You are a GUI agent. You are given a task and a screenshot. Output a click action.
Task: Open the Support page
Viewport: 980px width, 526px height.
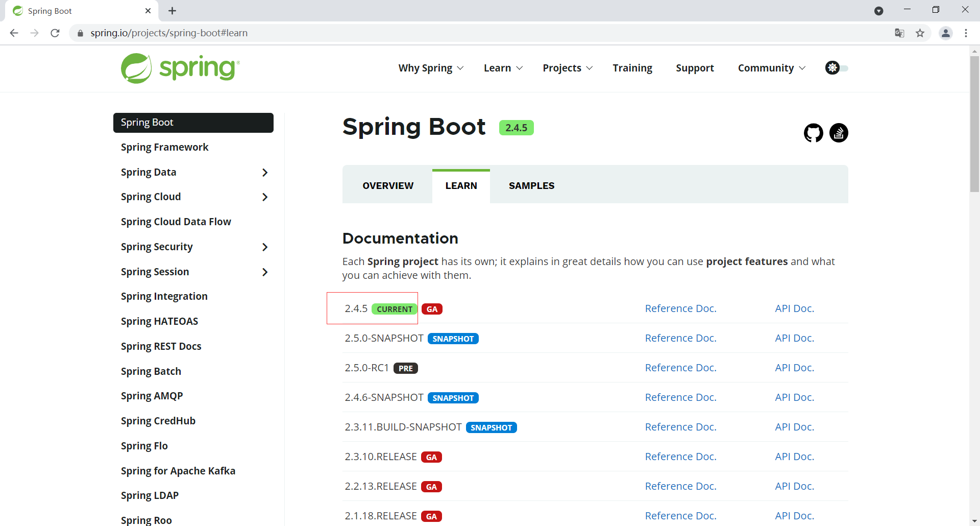695,68
